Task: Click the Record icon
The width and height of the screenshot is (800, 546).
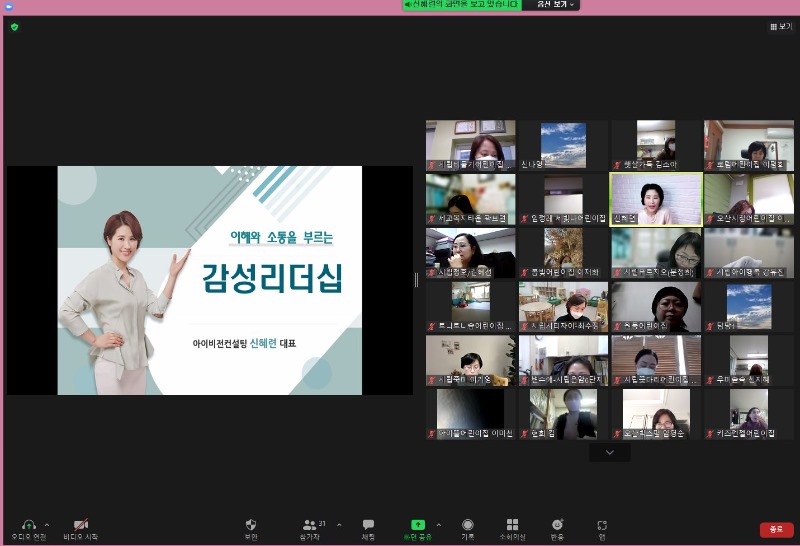Action: click(x=467, y=525)
